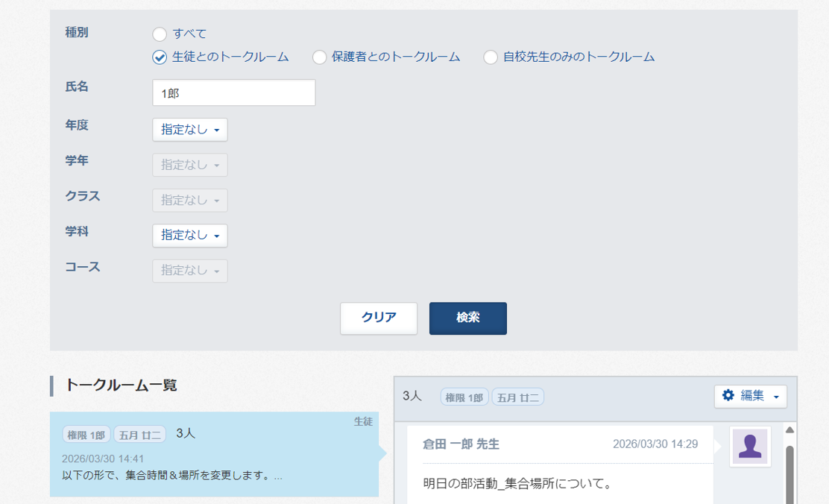
Task: Click 権限 1郎 tag in talk room list
Action: (86, 435)
